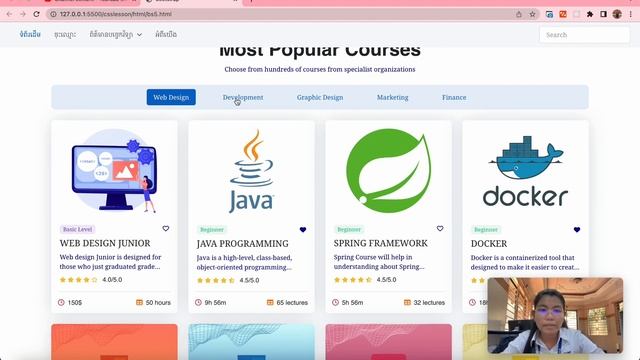Screen dimensions: 640x360
Task: Open the second navbar link
Action: click(65, 35)
